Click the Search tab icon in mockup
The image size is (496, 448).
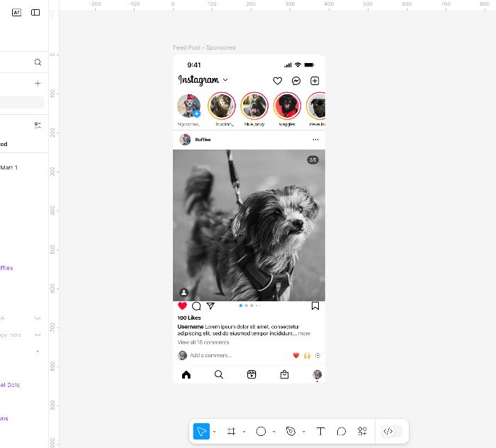coord(219,374)
